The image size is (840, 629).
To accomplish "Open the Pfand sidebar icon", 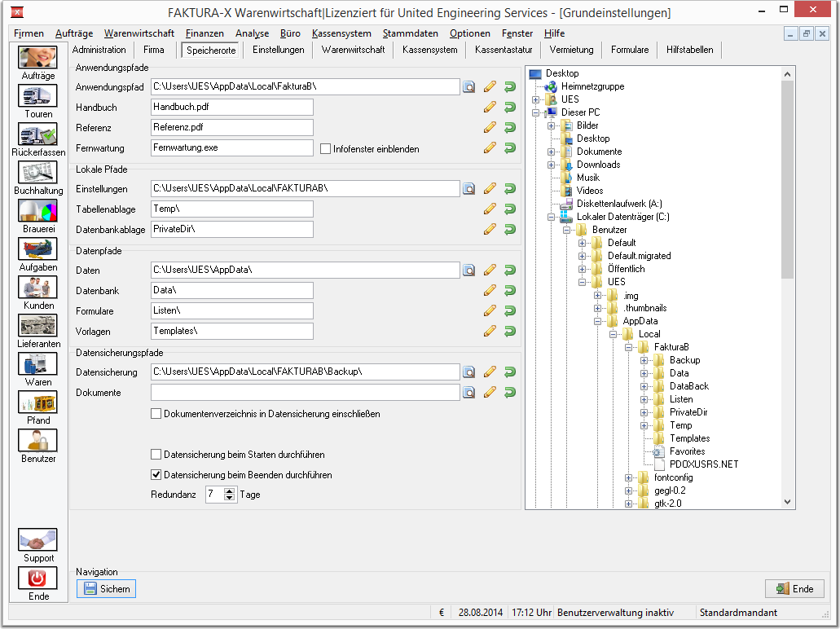I will tap(37, 402).
